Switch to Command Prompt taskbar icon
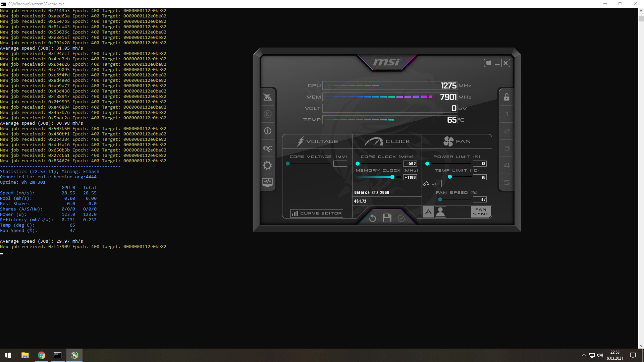Image resolution: width=644 pixels, height=362 pixels. pyautogui.click(x=58, y=355)
